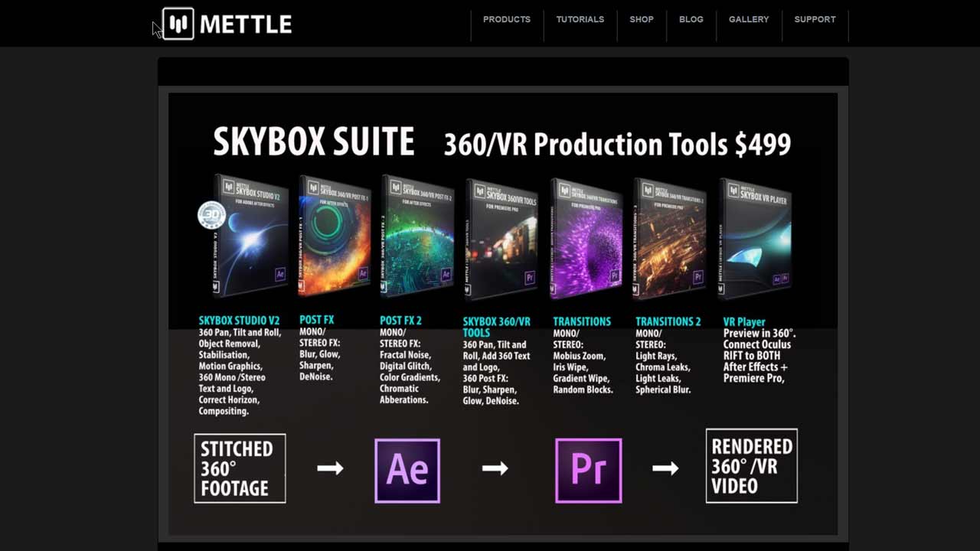Click the Adobe After Effects Ae icon
The image size is (980, 551).
[x=407, y=471]
